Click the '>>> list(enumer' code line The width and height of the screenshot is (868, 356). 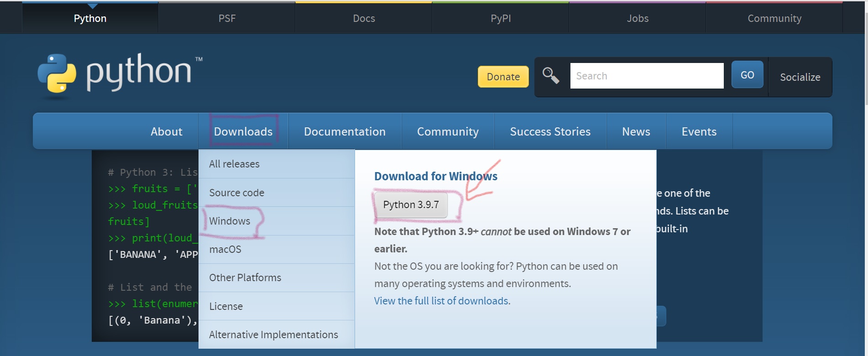(153, 304)
